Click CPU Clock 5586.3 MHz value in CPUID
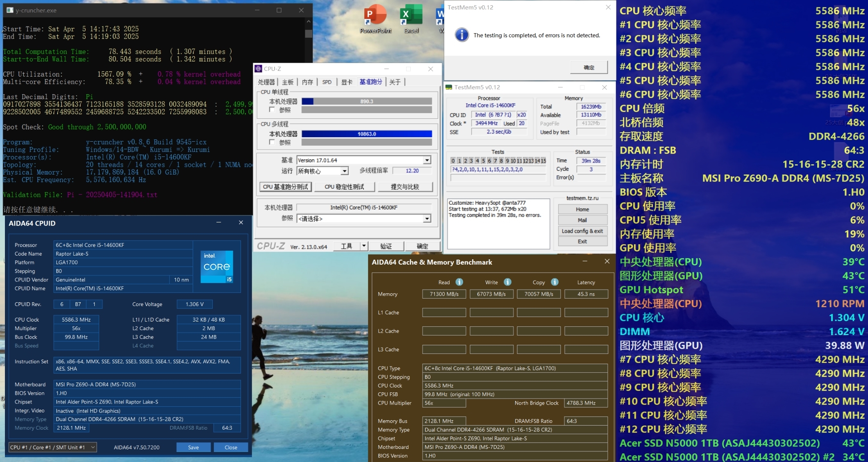 76,319
